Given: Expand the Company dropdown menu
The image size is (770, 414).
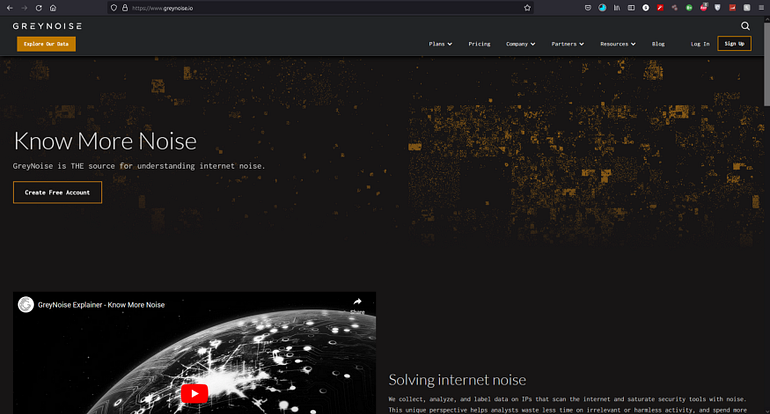Looking at the screenshot, I should tap(521, 44).
